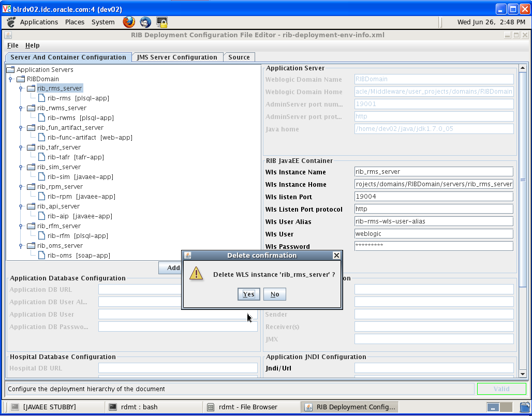Select the Application Servers root folder icon
This screenshot has width=532, height=416.
[x=10, y=69]
